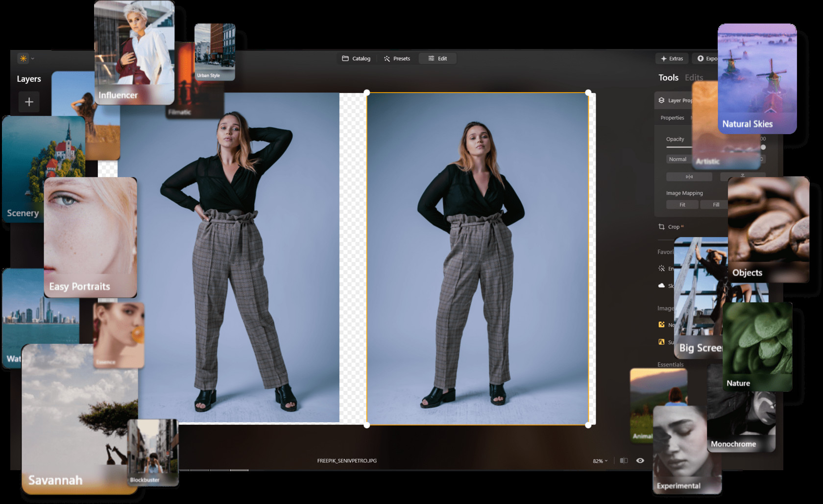Viewport: 823px width, 504px height.
Task: Flip the layer horizontally
Action: (689, 176)
